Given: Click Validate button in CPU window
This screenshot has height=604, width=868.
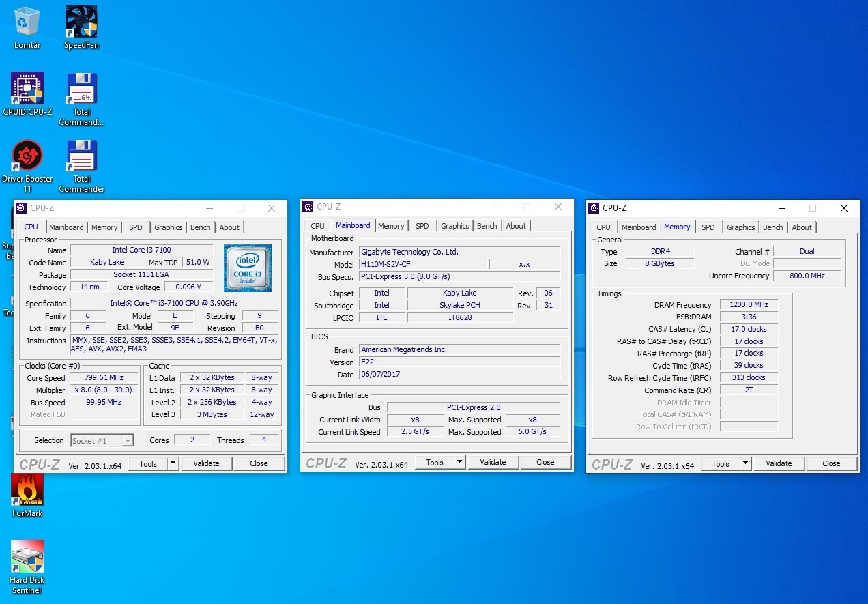Looking at the screenshot, I should pos(206,463).
